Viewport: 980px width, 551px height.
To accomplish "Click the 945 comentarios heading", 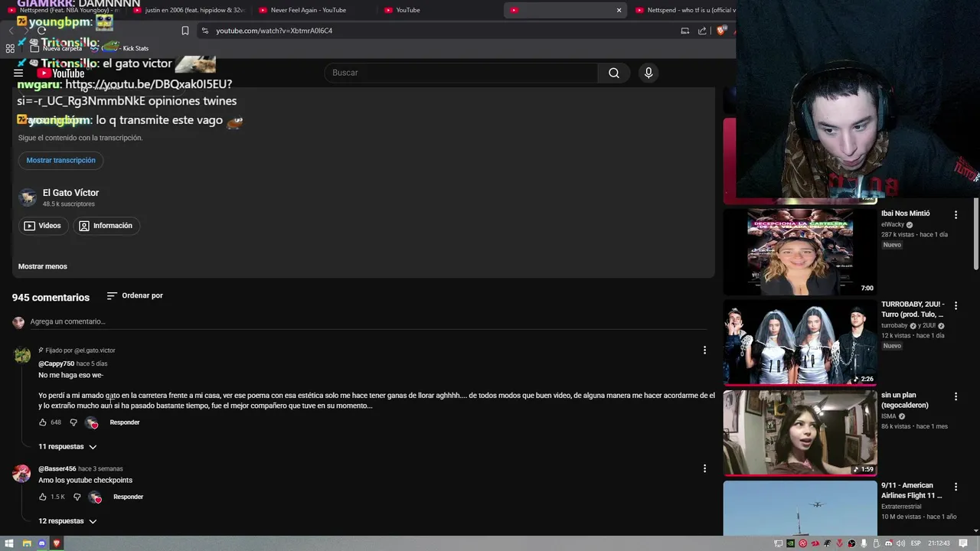I will tap(51, 298).
